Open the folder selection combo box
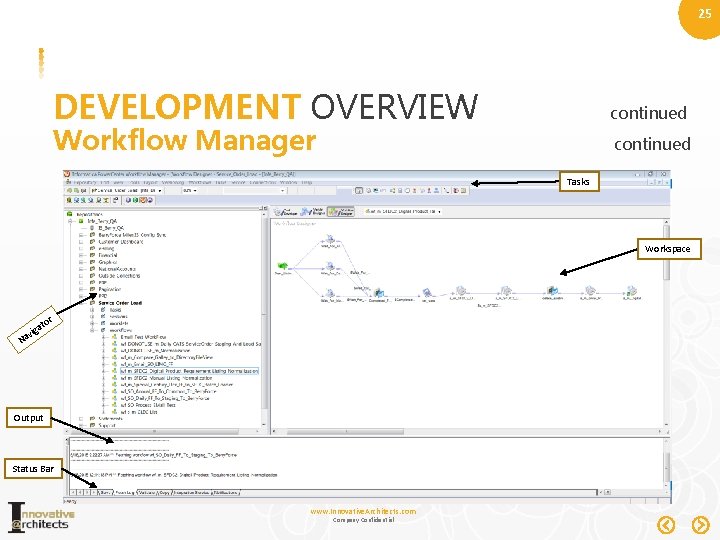Screen dimensions: 720x540 coord(126,190)
